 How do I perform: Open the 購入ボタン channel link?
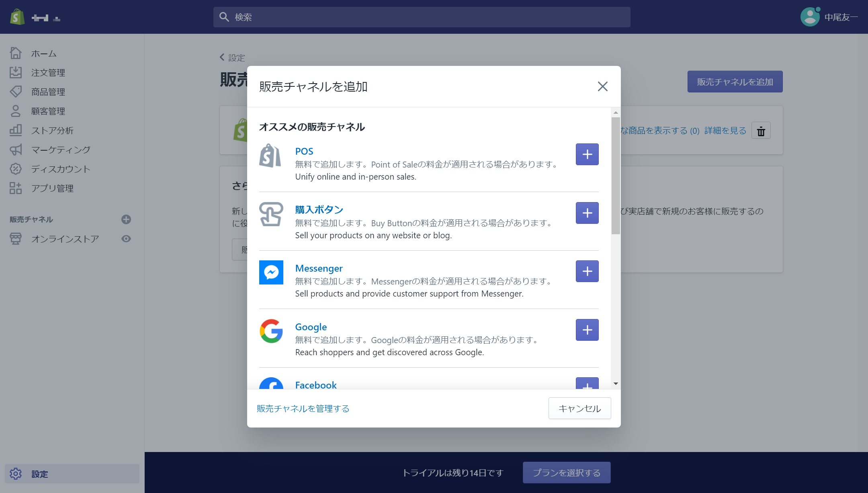[319, 210]
